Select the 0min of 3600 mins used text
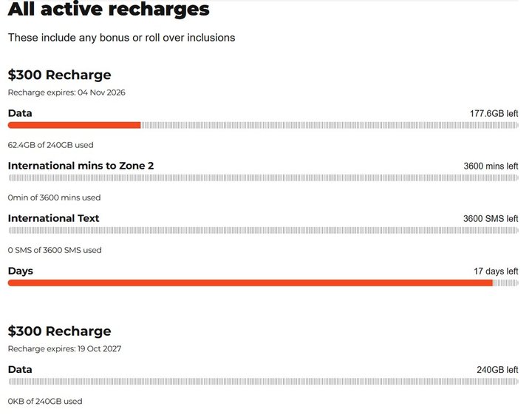Viewport: 532px width, 415px height. tap(54, 198)
